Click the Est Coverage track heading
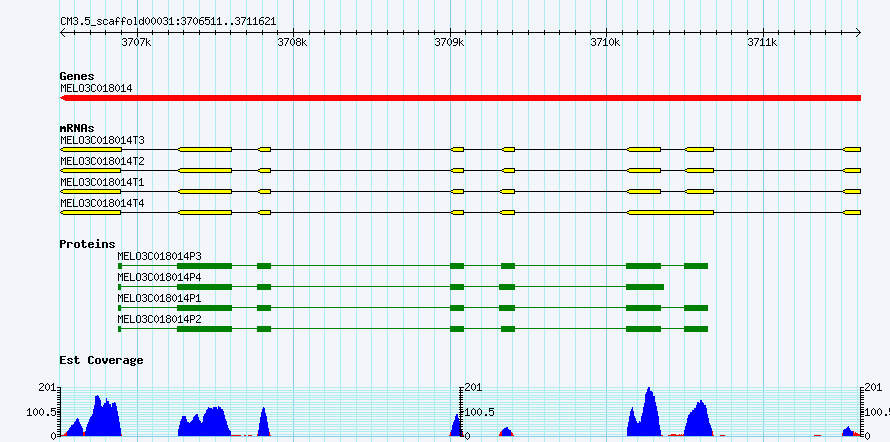The width and height of the screenshot is (890, 442). point(101,360)
